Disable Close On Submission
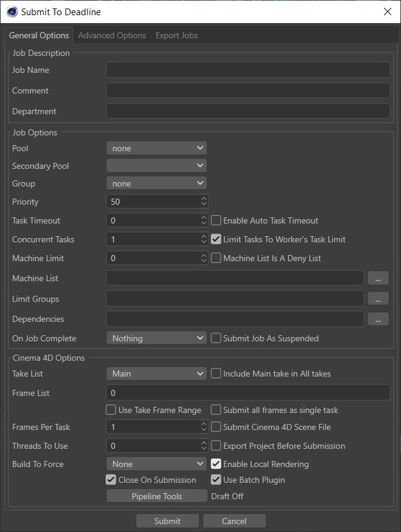 [x=111, y=479]
